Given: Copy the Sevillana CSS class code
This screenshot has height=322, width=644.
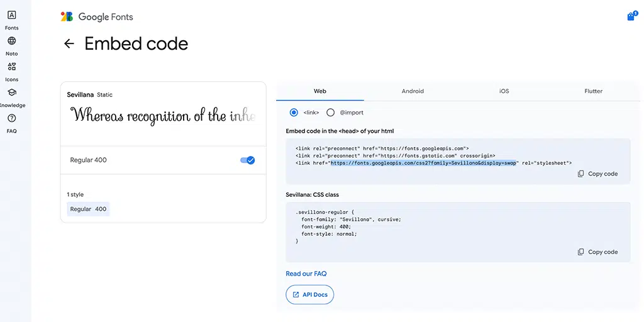Looking at the screenshot, I should 597,252.
